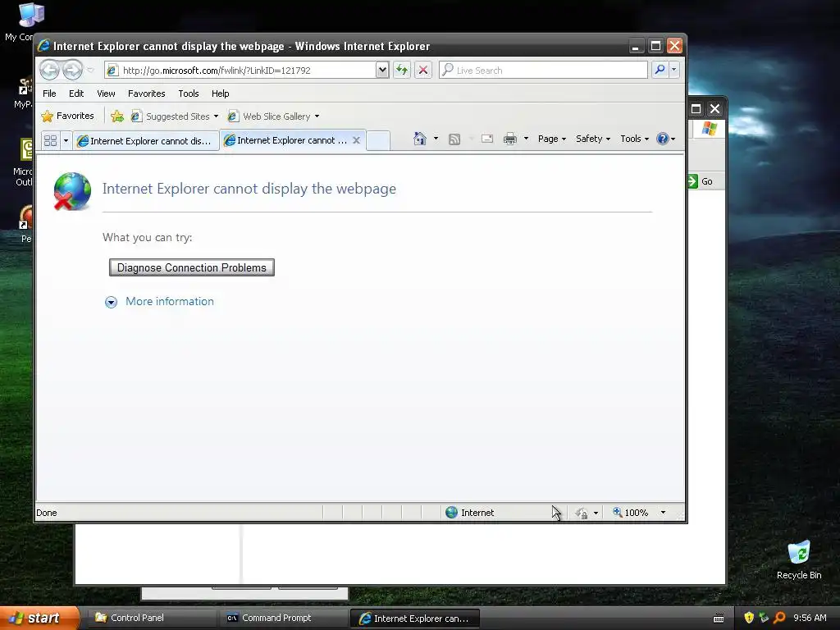The height and width of the screenshot is (630, 840).
Task: Expand the Print options dropdown arrow
Action: [526, 139]
